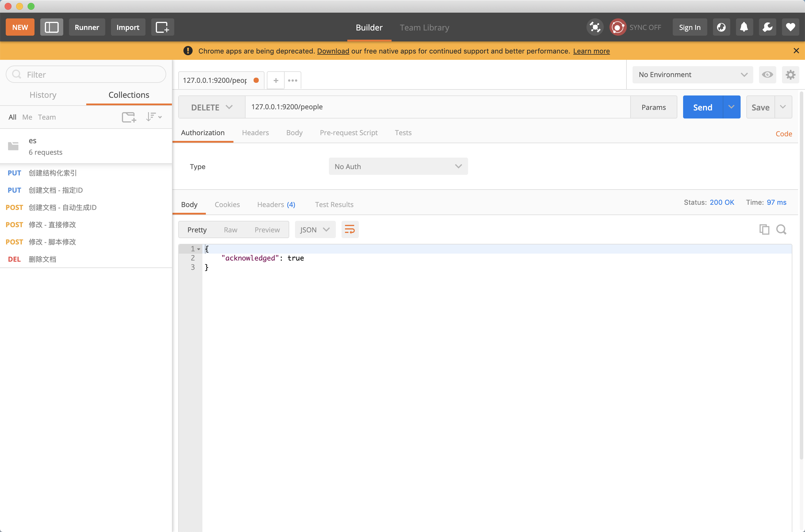Screen dimensions: 805x532
Task: Open the DELETE method dropdown
Action: (x=212, y=107)
